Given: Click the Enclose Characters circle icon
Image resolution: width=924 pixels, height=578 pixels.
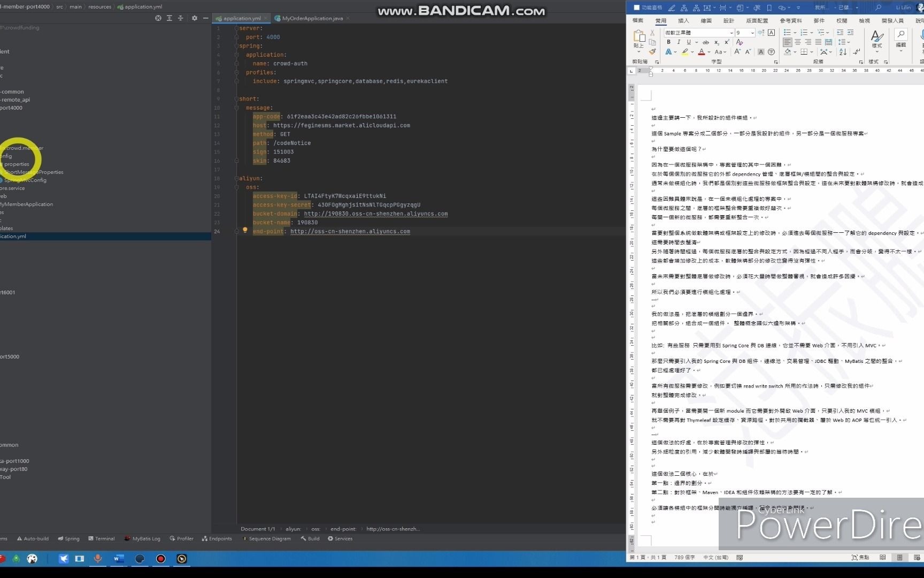Looking at the screenshot, I should coord(771,52).
